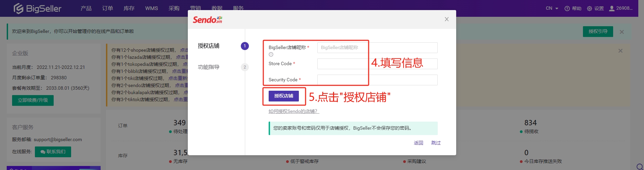This screenshot has width=644, height=170.
Task: Click the 联系我们 chat button
Action: 53,152
